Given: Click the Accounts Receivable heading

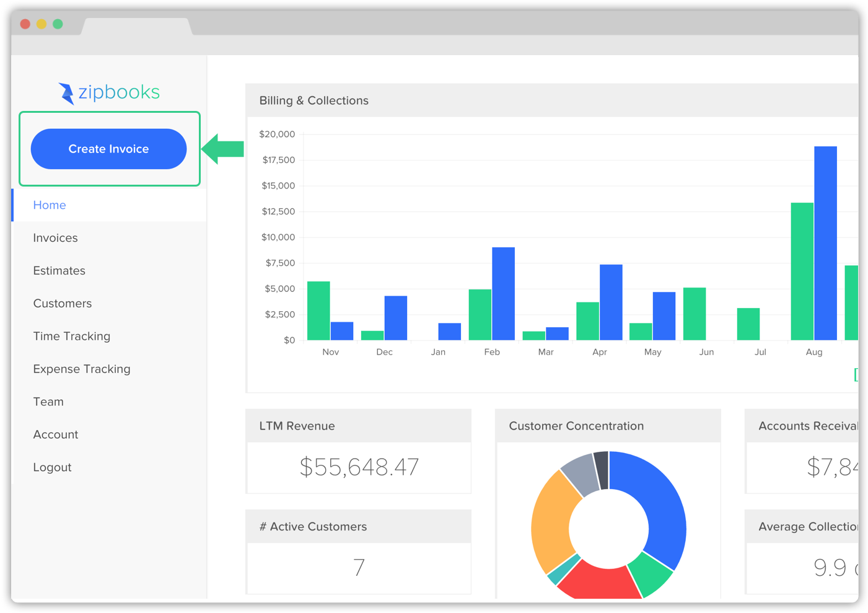Looking at the screenshot, I should coord(809,426).
